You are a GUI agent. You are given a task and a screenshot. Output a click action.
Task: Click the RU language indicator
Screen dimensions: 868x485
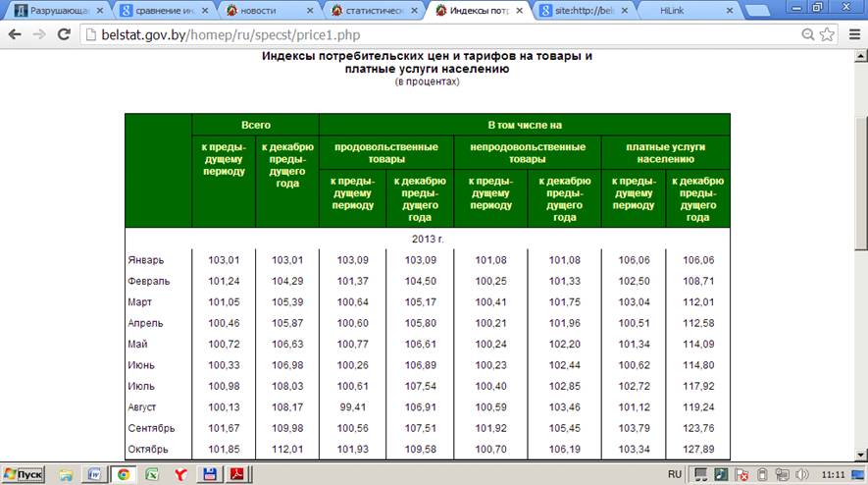click(x=674, y=474)
